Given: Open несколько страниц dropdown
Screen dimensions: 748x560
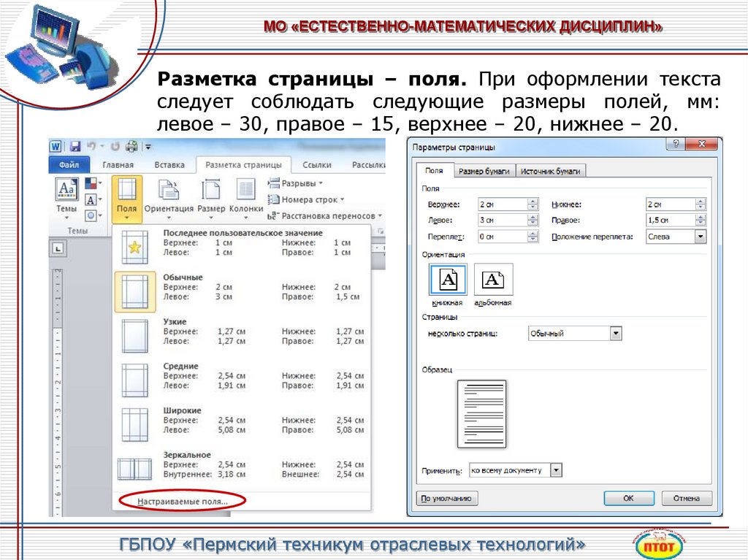Looking at the screenshot, I should point(575,334).
